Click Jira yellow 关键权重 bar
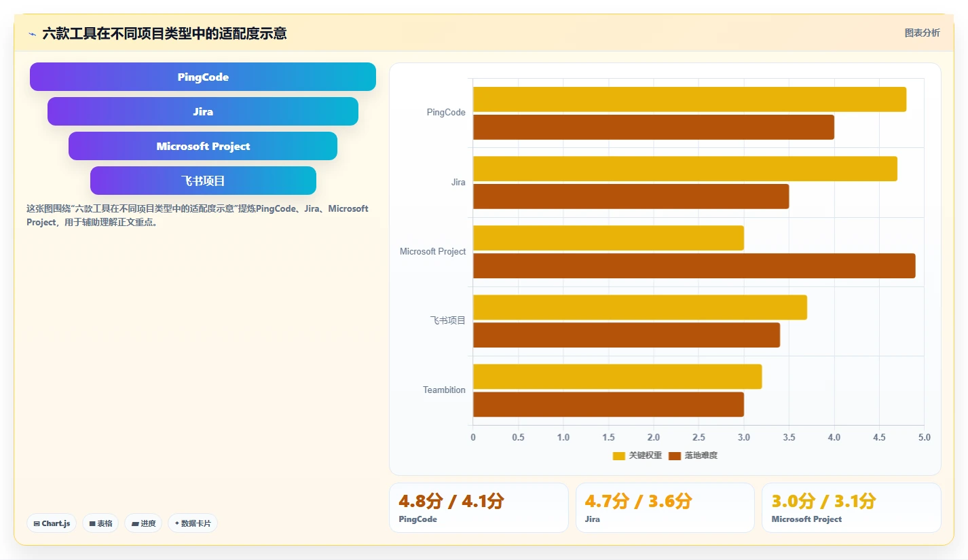This screenshot has width=968, height=560. coord(685,168)
